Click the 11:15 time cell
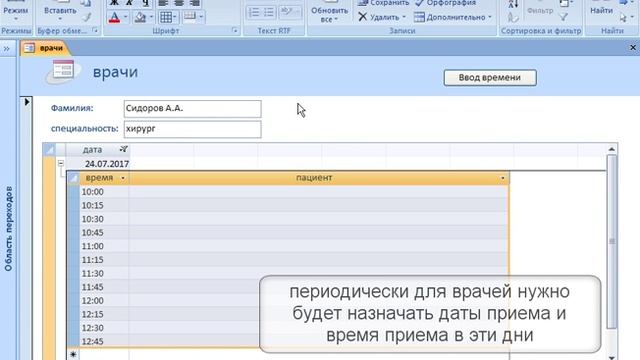 [104, 260]
